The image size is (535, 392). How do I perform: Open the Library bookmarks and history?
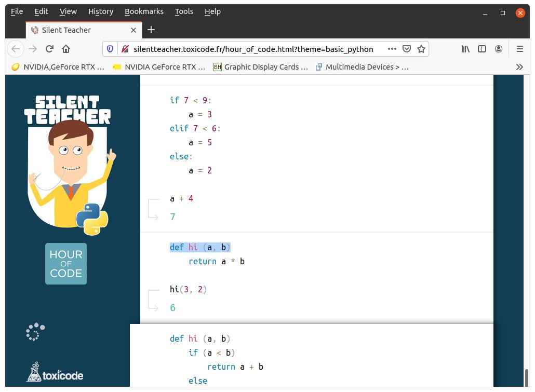465,49
